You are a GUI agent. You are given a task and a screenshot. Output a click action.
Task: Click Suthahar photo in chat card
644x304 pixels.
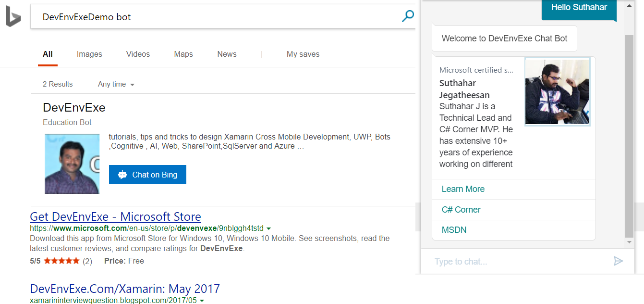tap(558, 91)
